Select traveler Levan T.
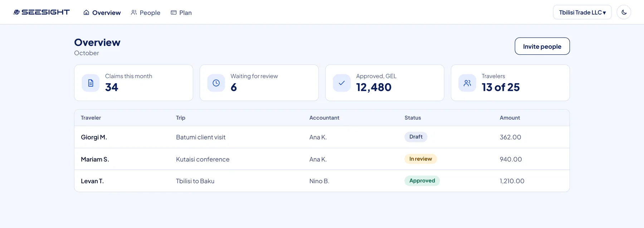Image resolution: width=644 pixels, height=228 pixels. [92, 181]
